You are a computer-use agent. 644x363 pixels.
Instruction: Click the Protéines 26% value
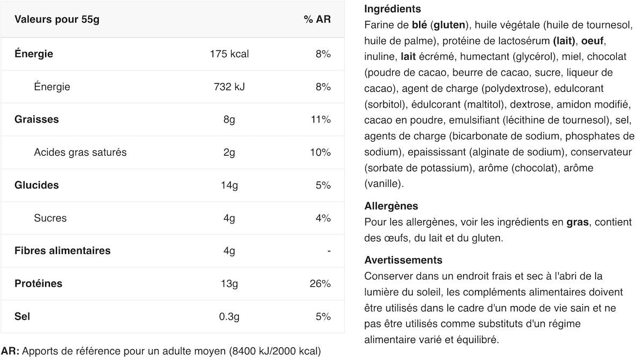[320, 284]
